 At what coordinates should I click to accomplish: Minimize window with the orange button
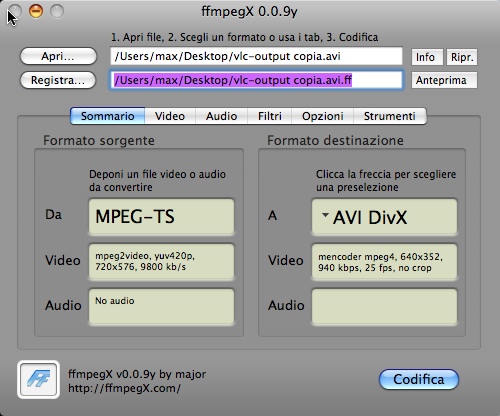coord(36,11)
